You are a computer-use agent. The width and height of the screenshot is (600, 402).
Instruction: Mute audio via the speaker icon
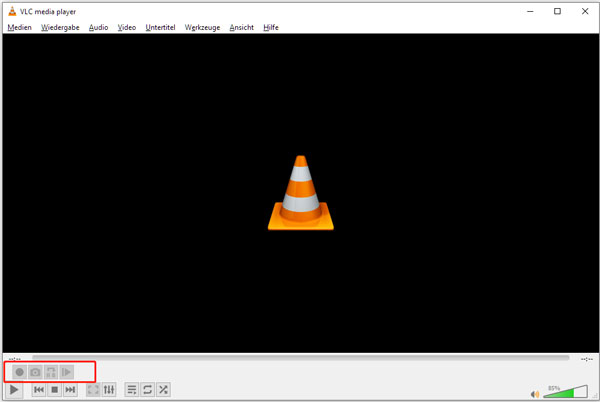[536, 393]
